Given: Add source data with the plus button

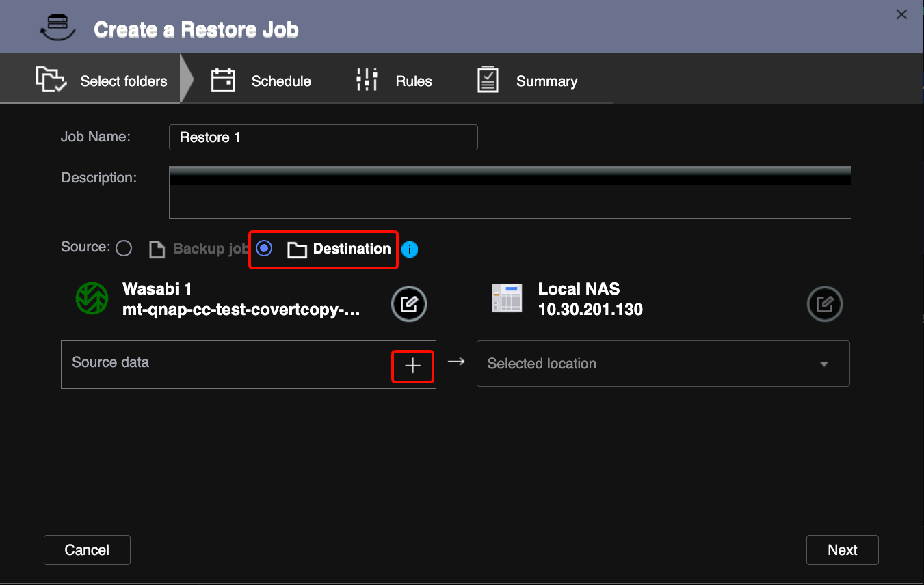Looking at the screenshot, I should [412, 366].
